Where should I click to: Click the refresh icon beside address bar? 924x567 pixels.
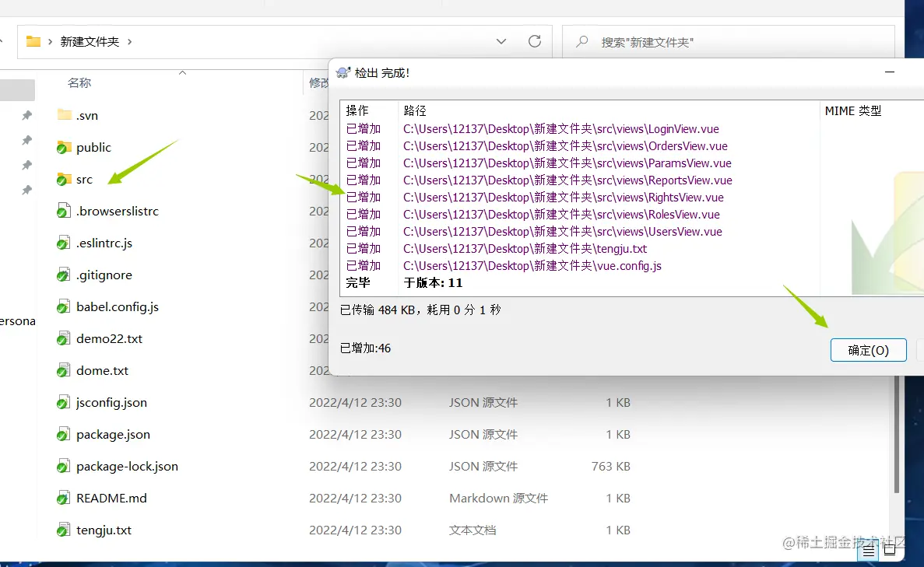[535, 41]
